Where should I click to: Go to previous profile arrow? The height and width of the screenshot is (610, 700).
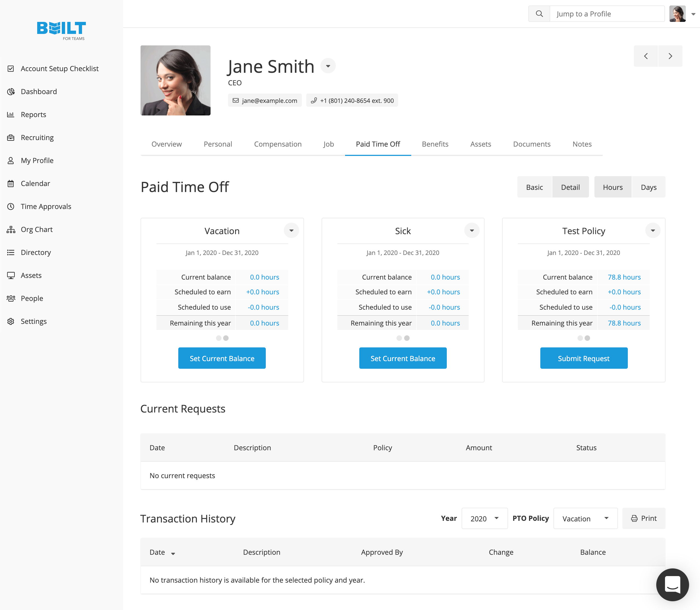(x=646, y=56)
